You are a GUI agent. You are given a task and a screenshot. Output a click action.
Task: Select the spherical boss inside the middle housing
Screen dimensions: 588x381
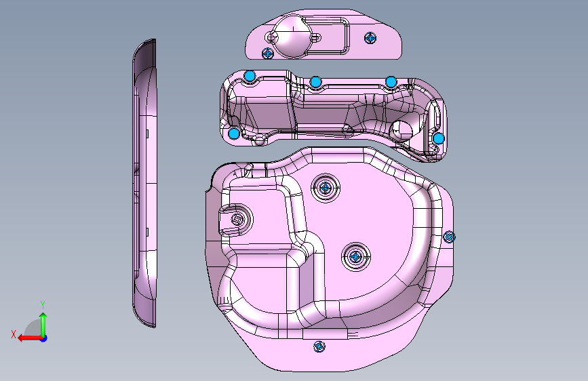[x=401, y=130]
